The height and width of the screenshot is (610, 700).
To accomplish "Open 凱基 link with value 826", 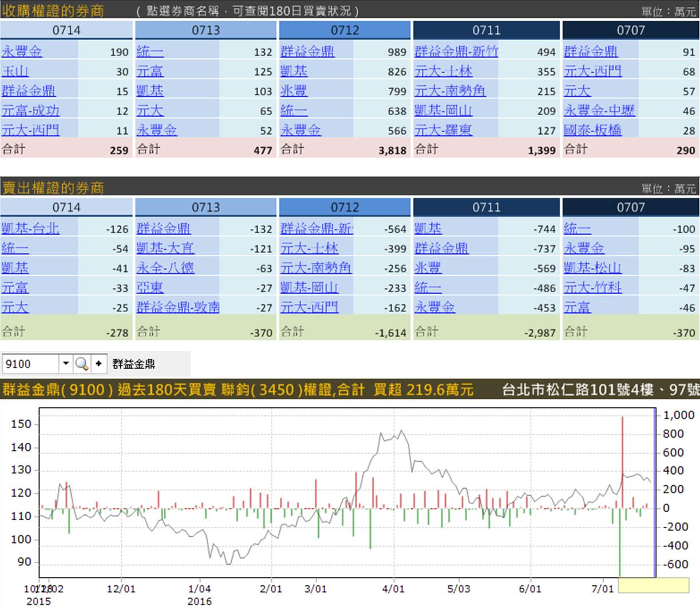I will [x=294, y=72].
